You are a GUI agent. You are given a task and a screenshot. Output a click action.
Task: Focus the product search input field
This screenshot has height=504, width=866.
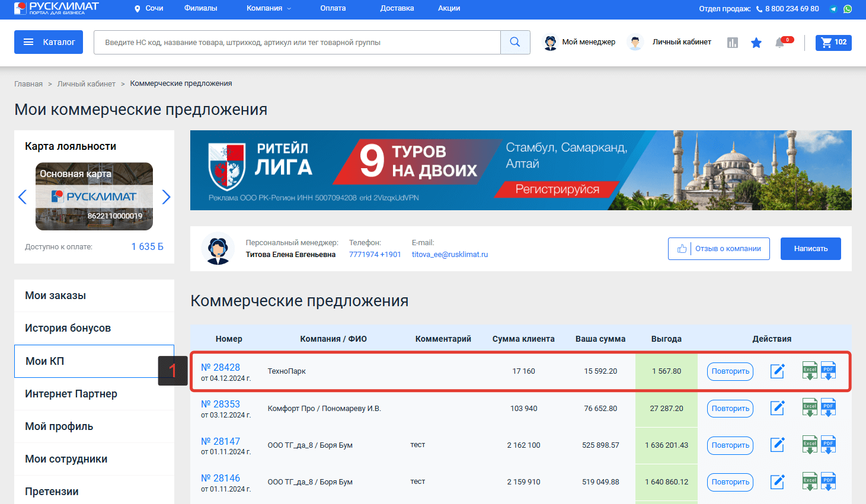[297, 42]
